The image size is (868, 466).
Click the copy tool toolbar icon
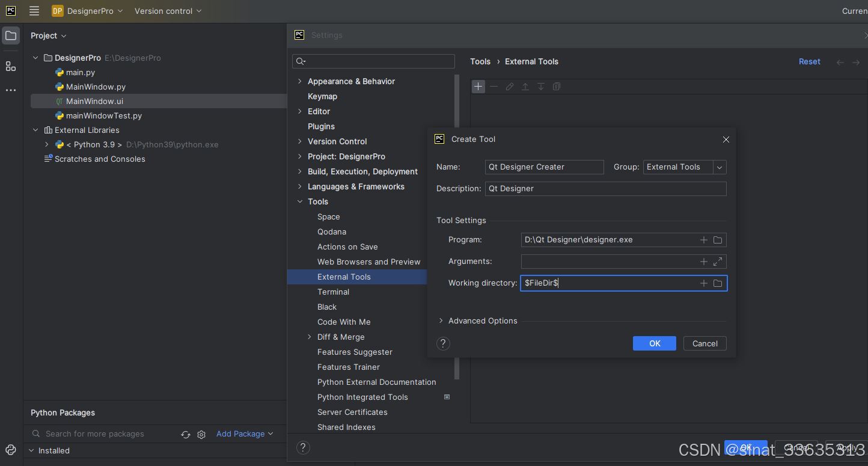[556, 87]
